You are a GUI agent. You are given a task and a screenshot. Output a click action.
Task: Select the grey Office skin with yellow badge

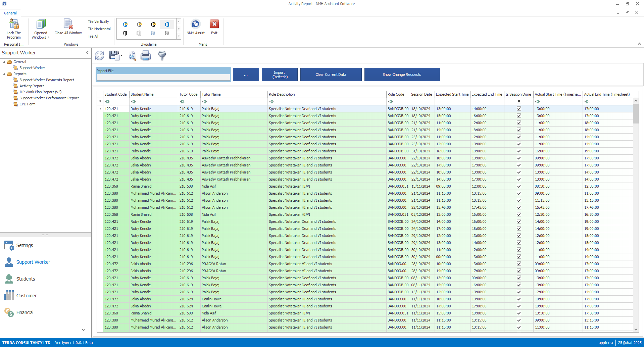click(x=139, y=24)
